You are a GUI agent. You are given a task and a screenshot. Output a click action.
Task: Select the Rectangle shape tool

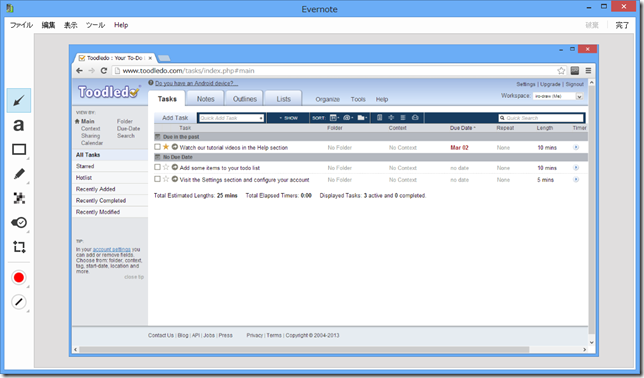[x=19, y=149]
